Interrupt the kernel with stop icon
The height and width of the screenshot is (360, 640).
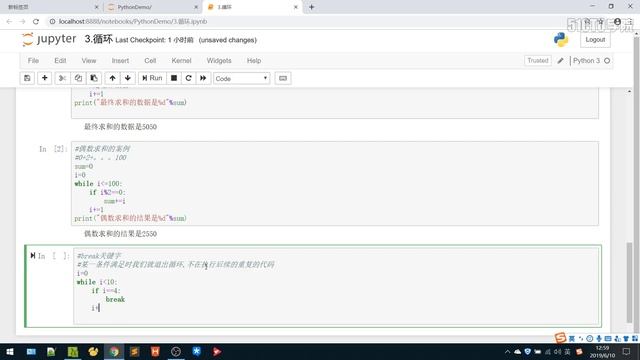pyautogui.click(x=174, y=78)
